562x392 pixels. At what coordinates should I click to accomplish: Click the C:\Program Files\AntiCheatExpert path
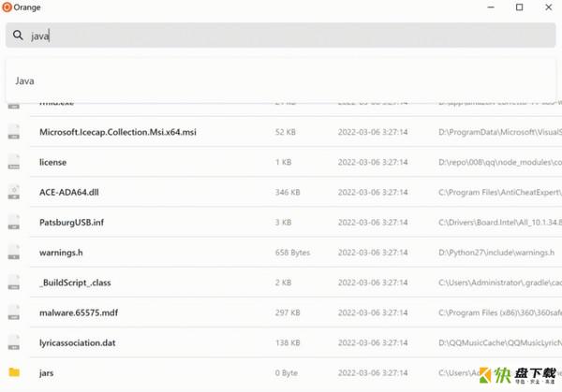click(500, 192)
